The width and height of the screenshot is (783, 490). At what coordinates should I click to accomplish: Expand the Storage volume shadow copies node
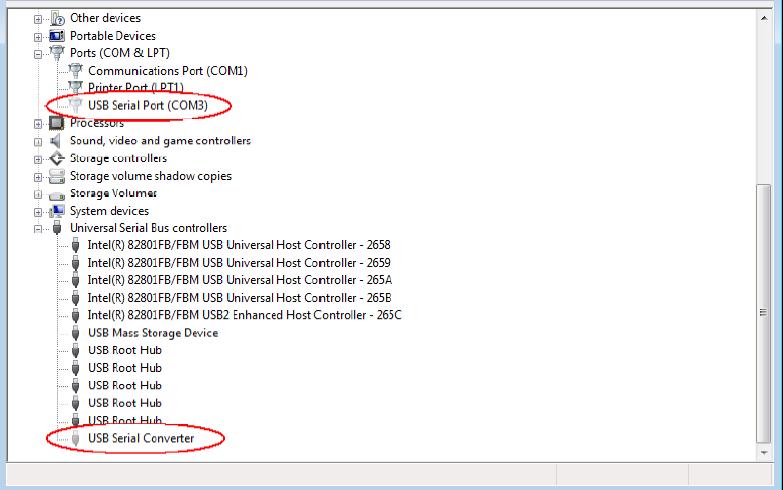[x=39, y=177]
